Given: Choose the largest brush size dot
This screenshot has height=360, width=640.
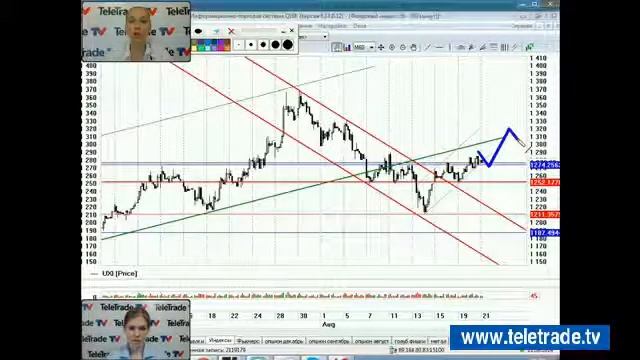Looking at the screenshot, I should point(288,45).
